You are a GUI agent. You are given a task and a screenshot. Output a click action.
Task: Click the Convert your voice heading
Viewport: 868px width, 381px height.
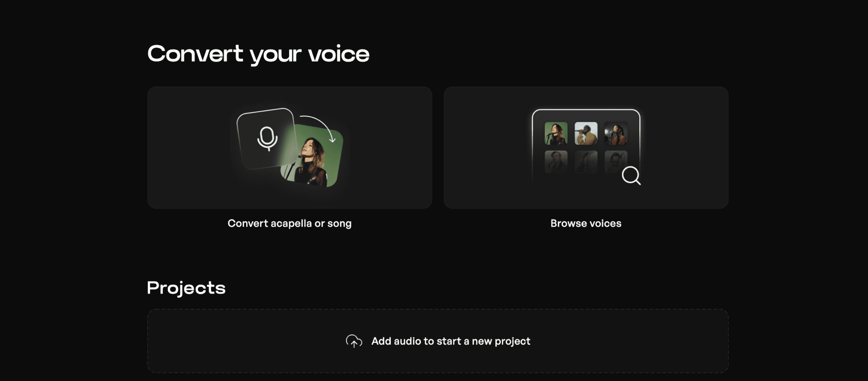point(259,53)
